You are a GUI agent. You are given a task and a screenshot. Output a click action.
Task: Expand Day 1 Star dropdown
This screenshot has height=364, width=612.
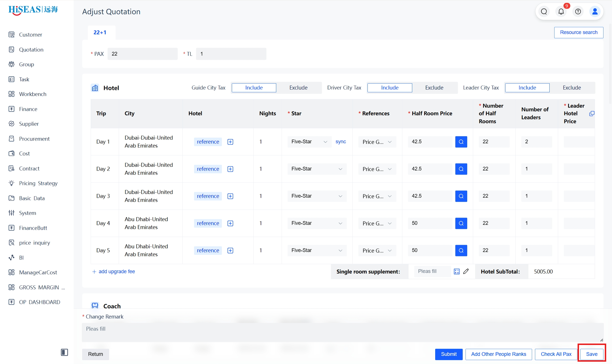[x=309, y=142]
